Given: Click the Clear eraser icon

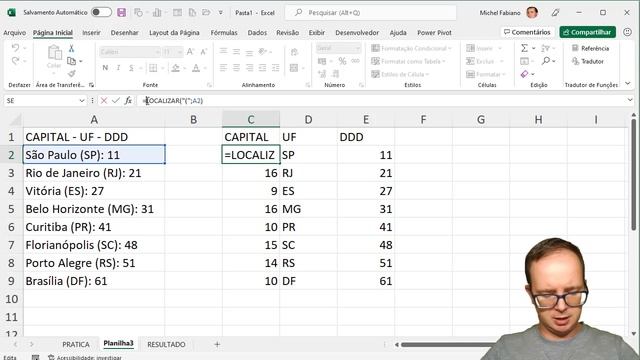Looking at the screenshot, I should coord(524,74).
